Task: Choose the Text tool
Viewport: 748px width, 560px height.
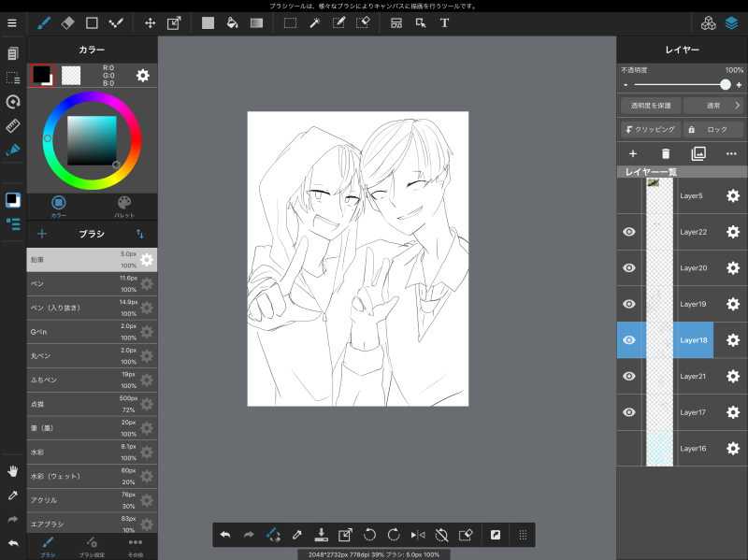Action: coord(444,22)
